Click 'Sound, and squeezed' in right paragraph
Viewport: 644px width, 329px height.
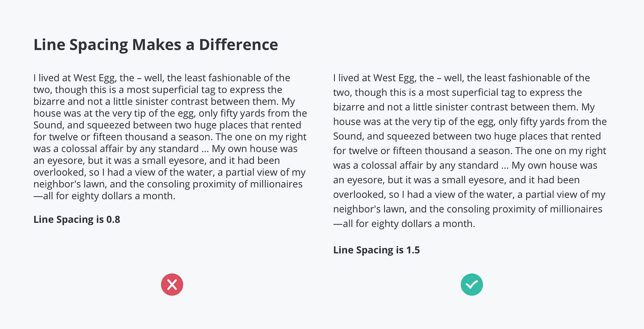(380, 137)
